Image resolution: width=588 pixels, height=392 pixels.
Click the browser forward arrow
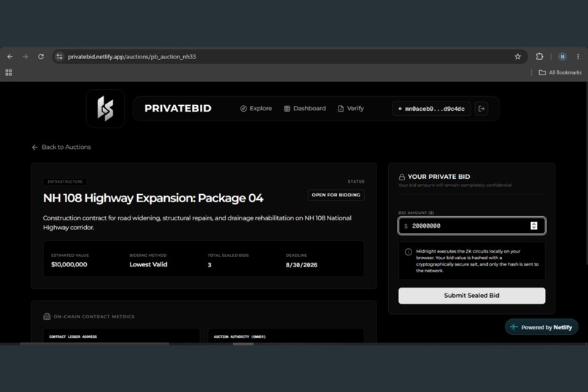pyautogui.click(x=26, y=57)
